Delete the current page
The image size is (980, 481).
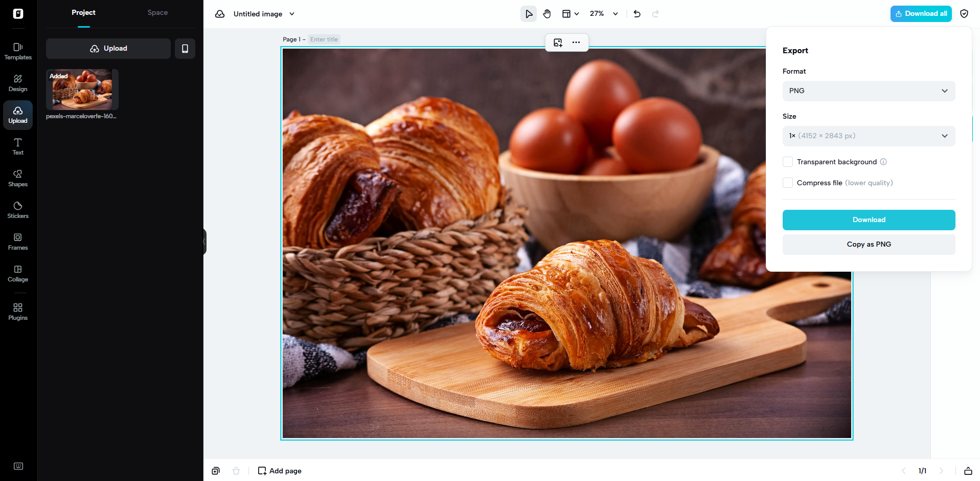coord(236,471)
